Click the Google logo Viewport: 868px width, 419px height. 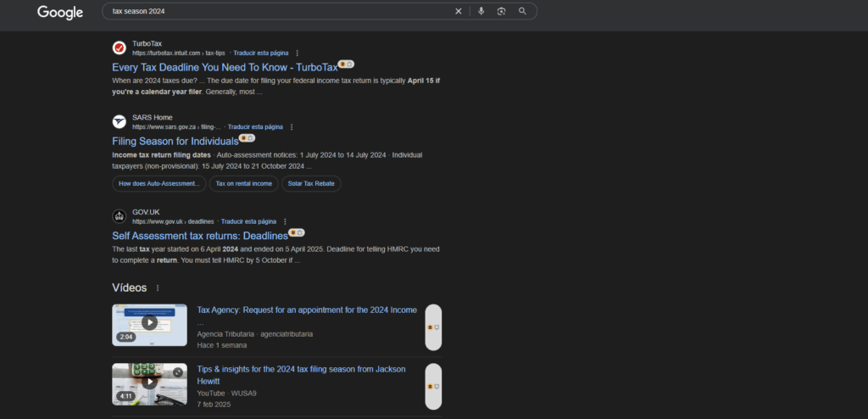coord(60,12)
